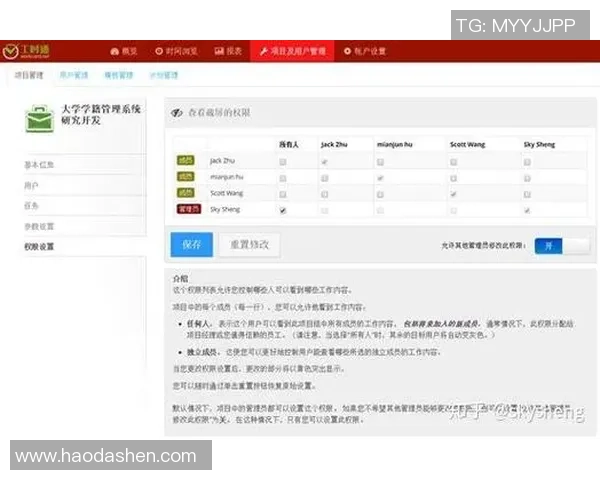Check 所有人 for the mianjun hu row
The width and height of the screenshot is (600, 480).
click(x=283, y=178)
